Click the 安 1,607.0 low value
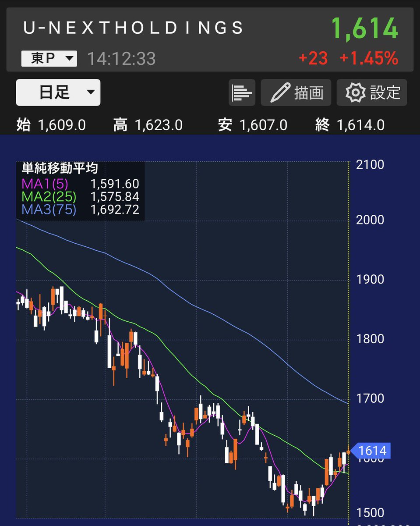This screenshot has width=420, height=526. pyautogui.click(x=253, y=125)
